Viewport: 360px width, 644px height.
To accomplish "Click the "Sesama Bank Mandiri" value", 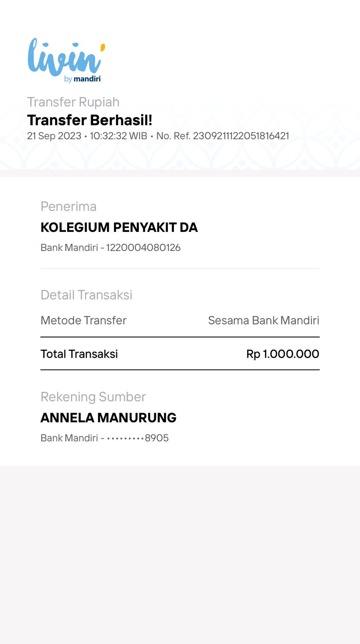I will (x=263, y=320).
